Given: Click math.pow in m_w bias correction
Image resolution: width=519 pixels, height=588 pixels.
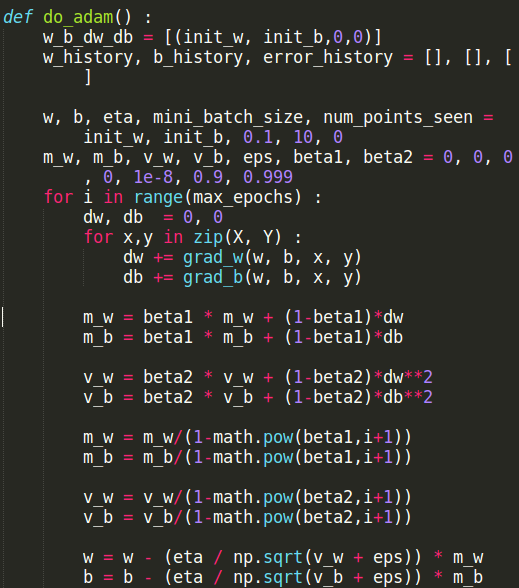Looking at the screenshot, I should pyautogui.click(x=253, y=437).
